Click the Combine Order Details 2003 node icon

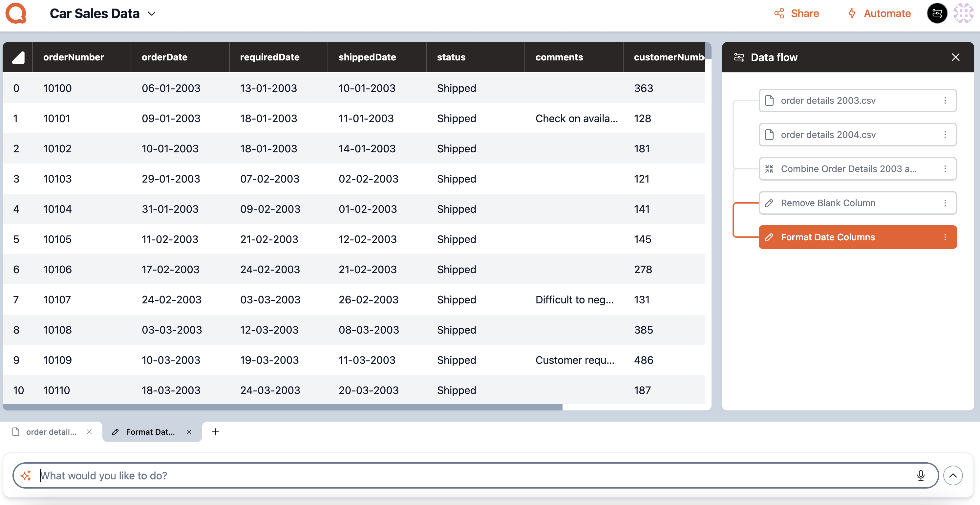[769, 168]
